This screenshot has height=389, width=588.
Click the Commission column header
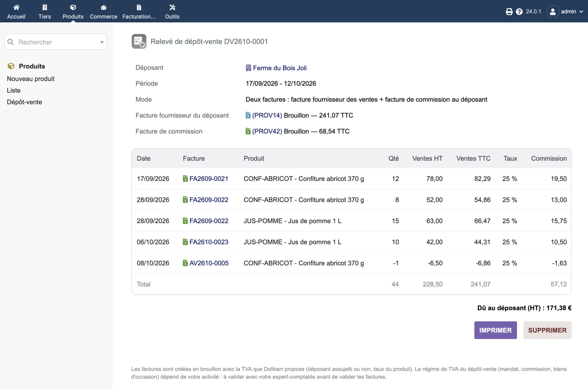click(549, 158)
